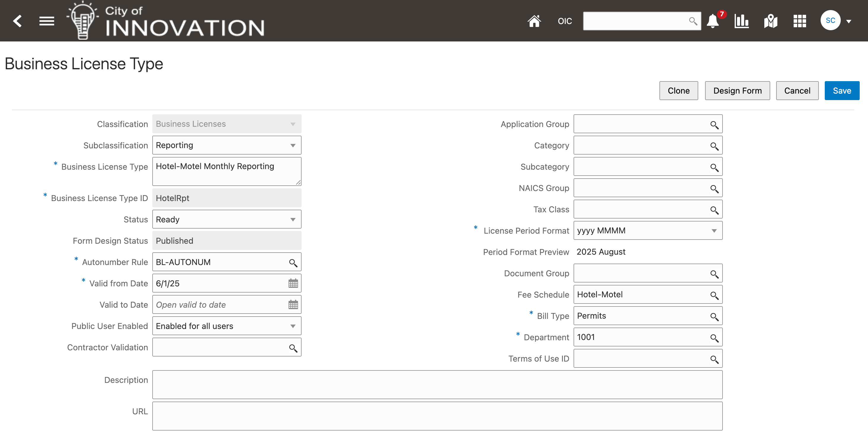Open the notifications bell
The image size is (868, 443).
(712, 21)
